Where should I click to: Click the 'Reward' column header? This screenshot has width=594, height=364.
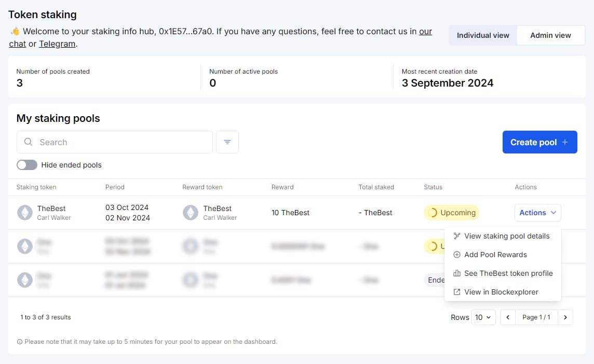coord(282,187)
